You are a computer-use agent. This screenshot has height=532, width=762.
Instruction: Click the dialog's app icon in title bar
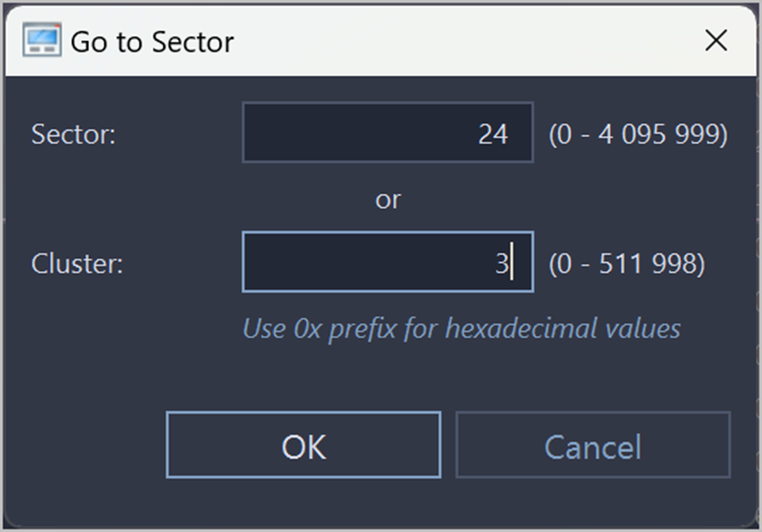click(x=41, y=40)
